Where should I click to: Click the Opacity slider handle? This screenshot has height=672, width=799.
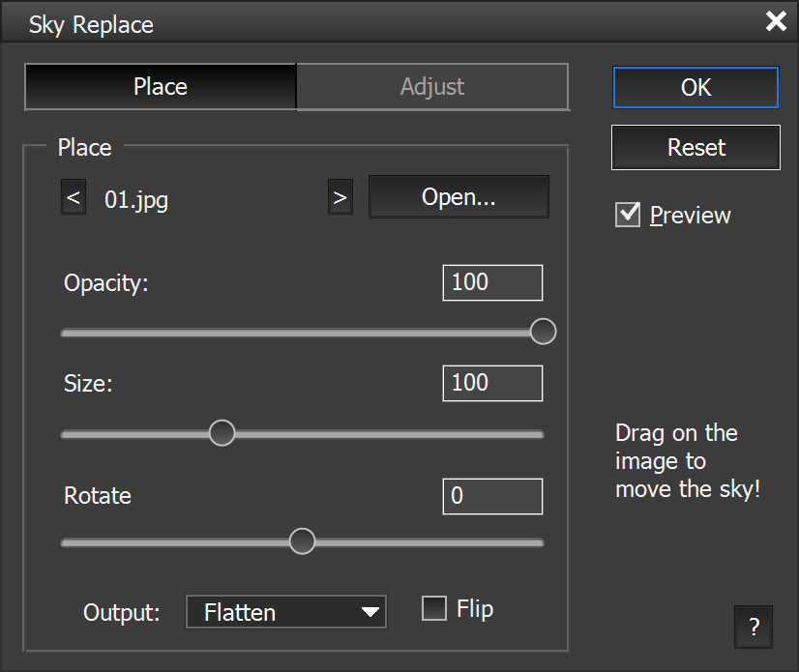pos(544,332)
